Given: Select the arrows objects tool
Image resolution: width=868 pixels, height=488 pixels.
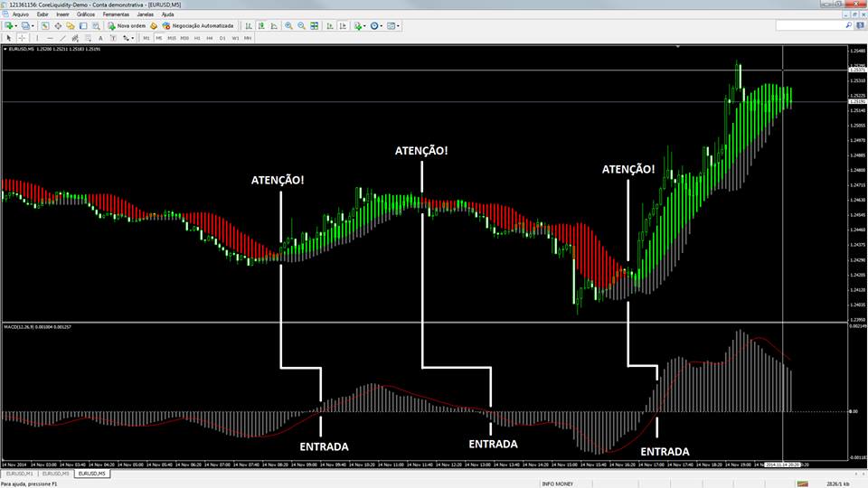Looking at the screenshot, I should tap(127, 38).
